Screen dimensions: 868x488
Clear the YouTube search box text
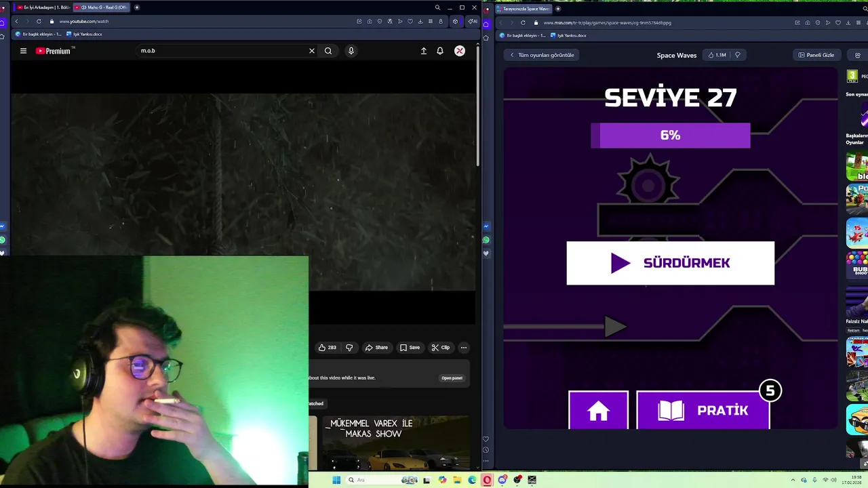point(312,51)
